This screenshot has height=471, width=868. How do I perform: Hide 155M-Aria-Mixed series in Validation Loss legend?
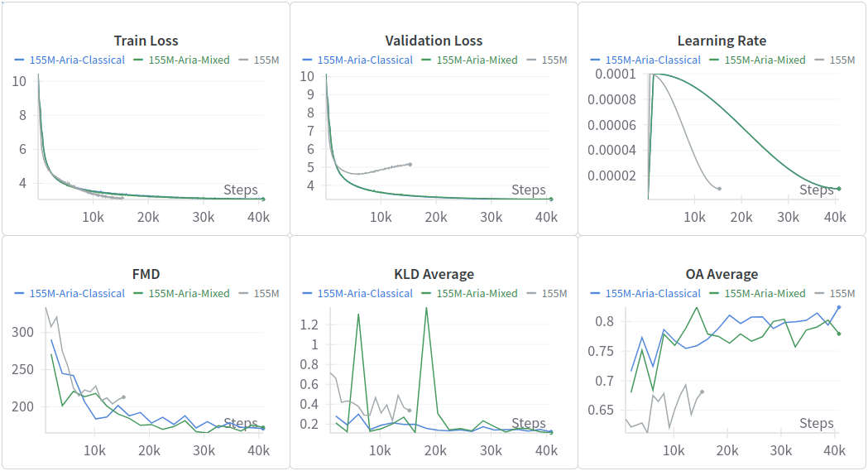(x=477, y=60)
